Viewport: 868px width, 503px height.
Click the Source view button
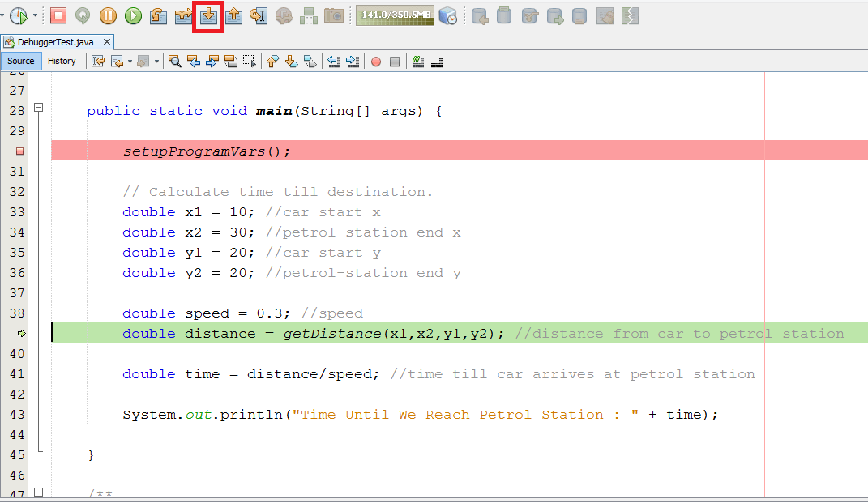coord(21,61)
